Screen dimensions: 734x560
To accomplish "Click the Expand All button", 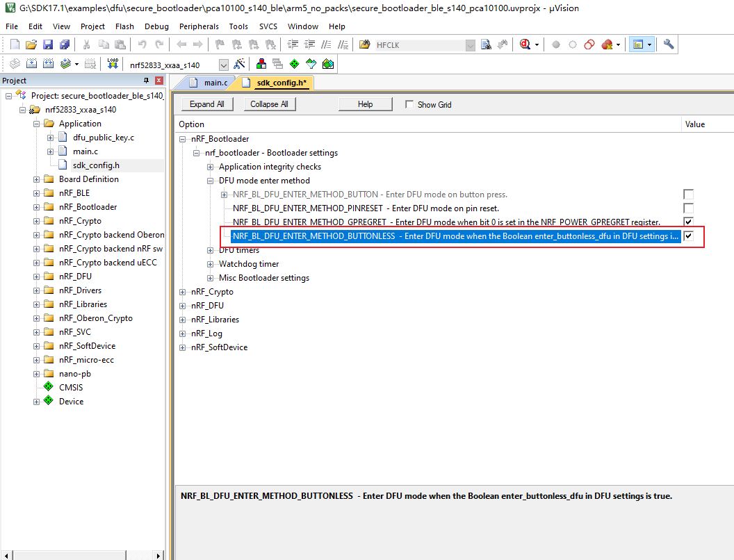I will click(x=207, y=104).
